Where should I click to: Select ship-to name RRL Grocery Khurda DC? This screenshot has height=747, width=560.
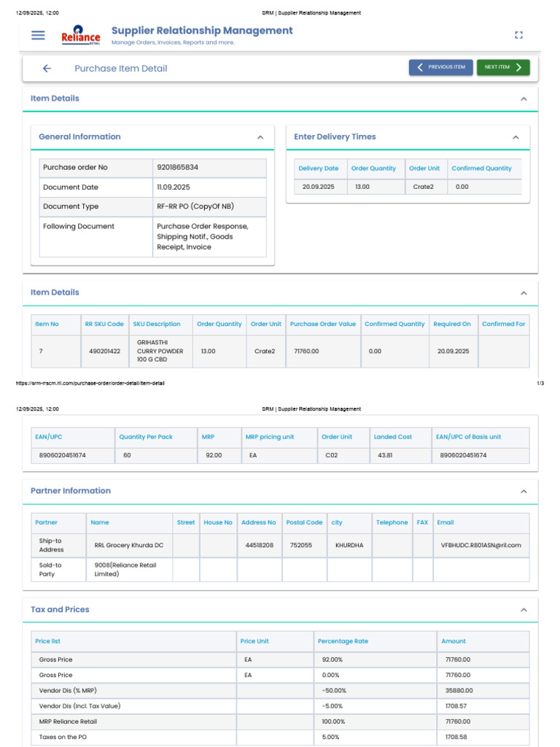pyautogui.click(x=128, y=545)
